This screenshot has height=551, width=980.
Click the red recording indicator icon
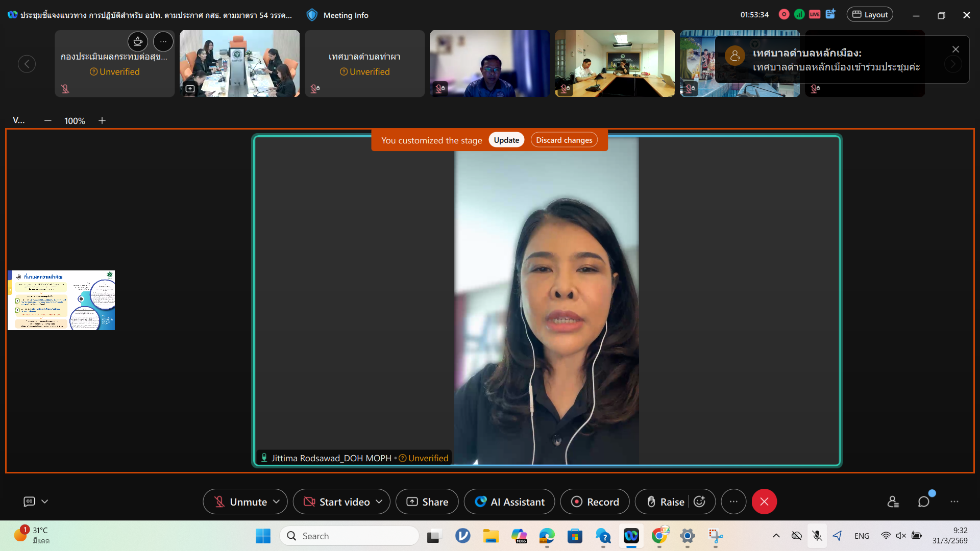pyautogui.click(x=784, y=15)
